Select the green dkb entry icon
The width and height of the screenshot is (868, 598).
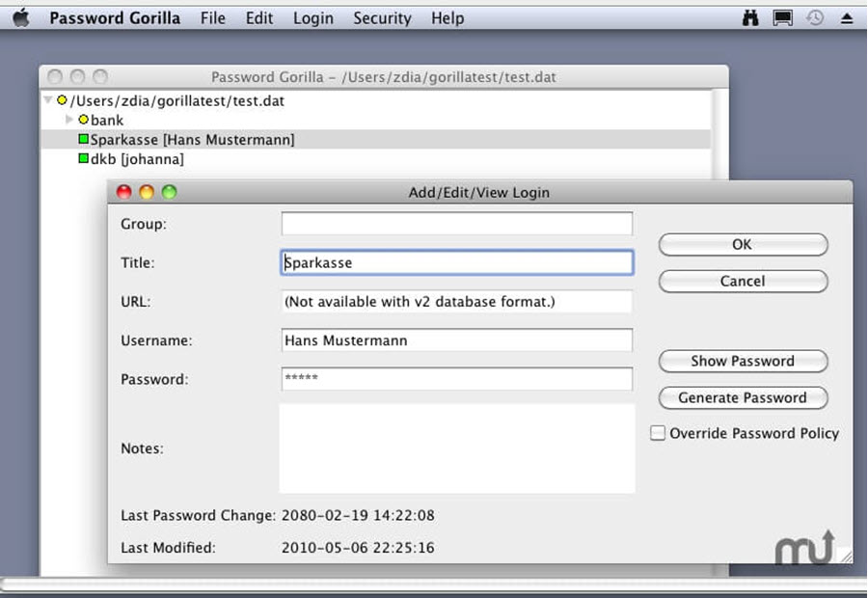coord(84,159)
